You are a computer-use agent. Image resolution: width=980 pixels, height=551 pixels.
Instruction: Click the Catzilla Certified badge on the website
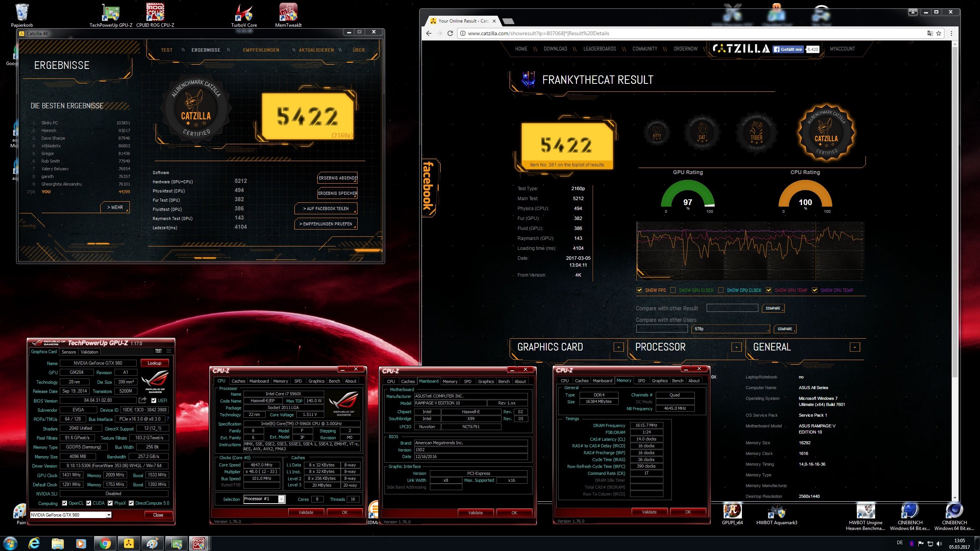tap(826, 133)
